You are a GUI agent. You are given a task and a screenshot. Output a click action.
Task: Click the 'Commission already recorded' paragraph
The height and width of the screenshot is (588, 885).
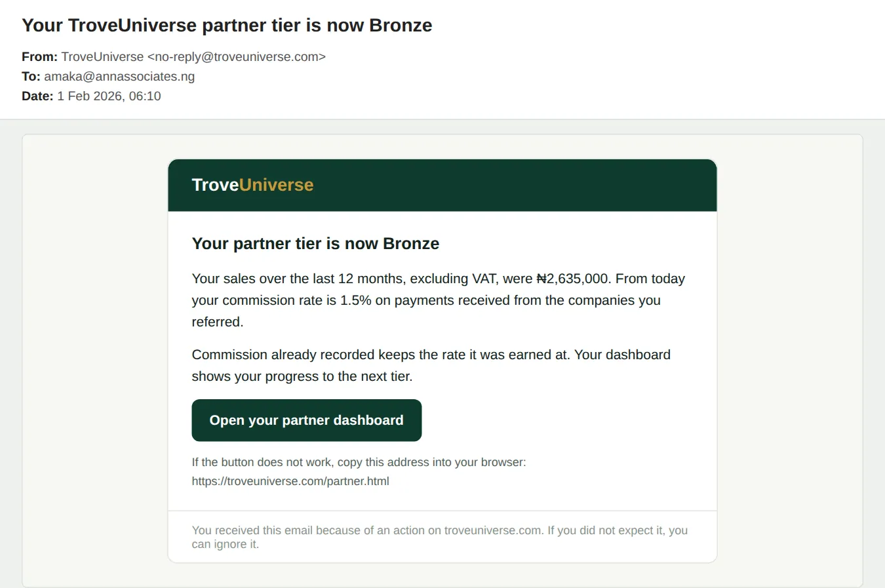coord(431,365)
